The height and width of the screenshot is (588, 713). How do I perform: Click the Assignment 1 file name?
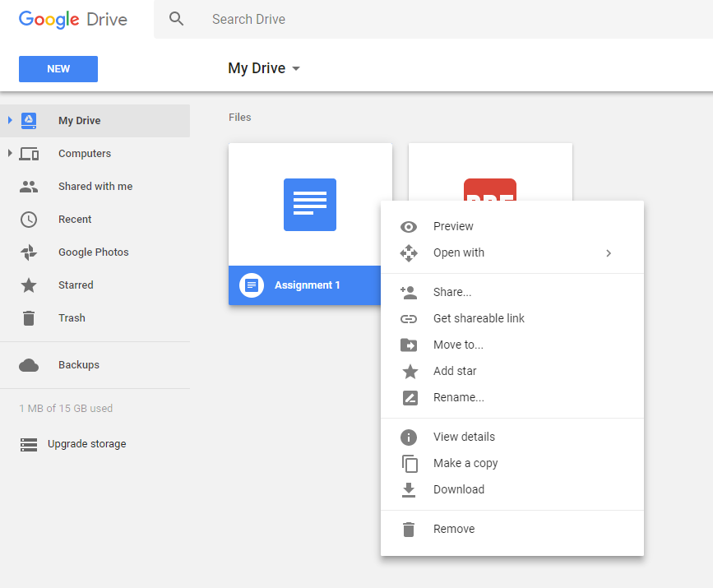(308, 285)
